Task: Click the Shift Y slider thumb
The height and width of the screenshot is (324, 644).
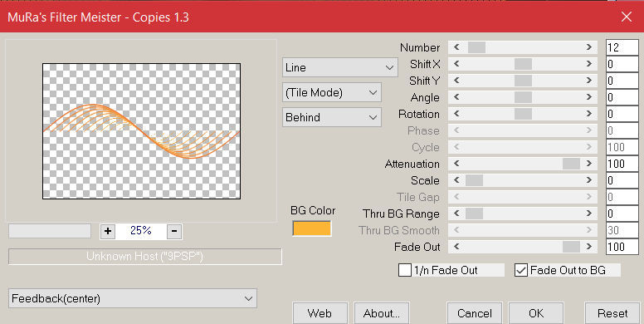Action: [x=523, y=81]
